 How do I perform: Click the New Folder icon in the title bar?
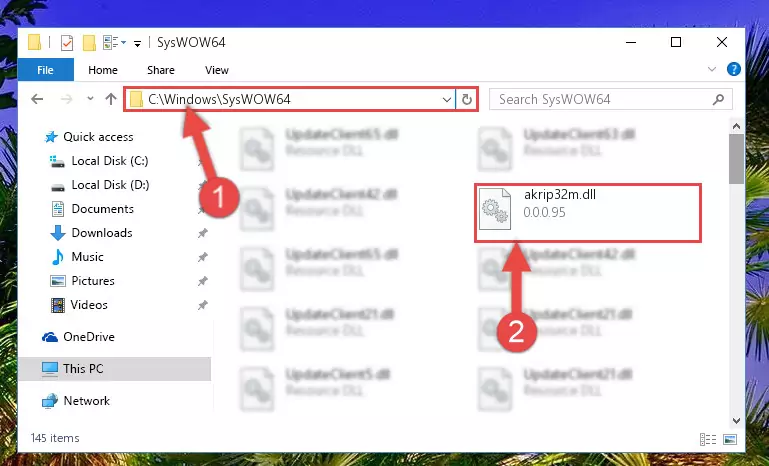pyautogui.click(x=89, y=43)
